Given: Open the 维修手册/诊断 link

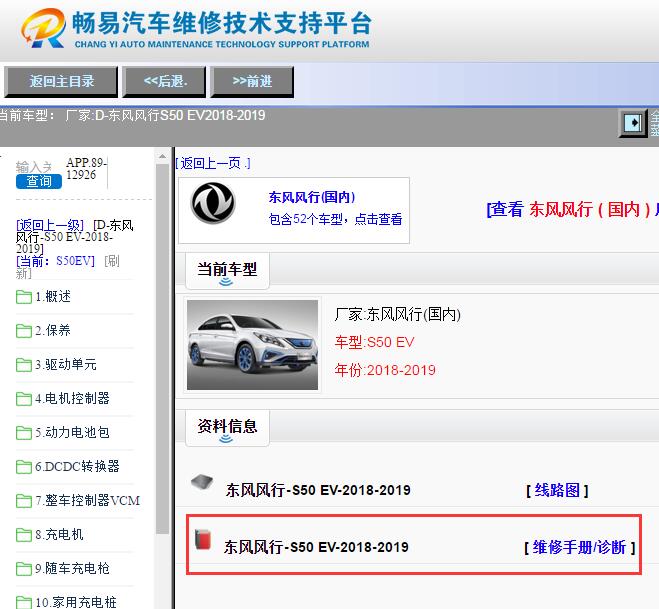Looking at the screenshot, I should point(580,547).
